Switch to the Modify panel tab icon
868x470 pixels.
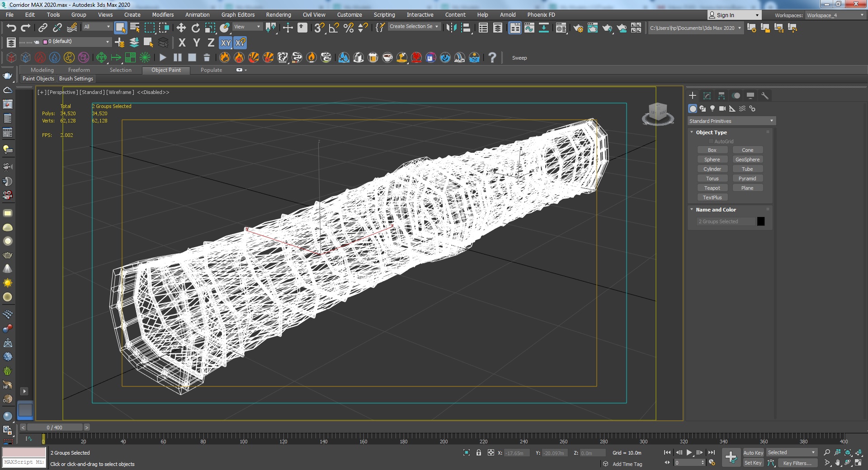point(707,96)
